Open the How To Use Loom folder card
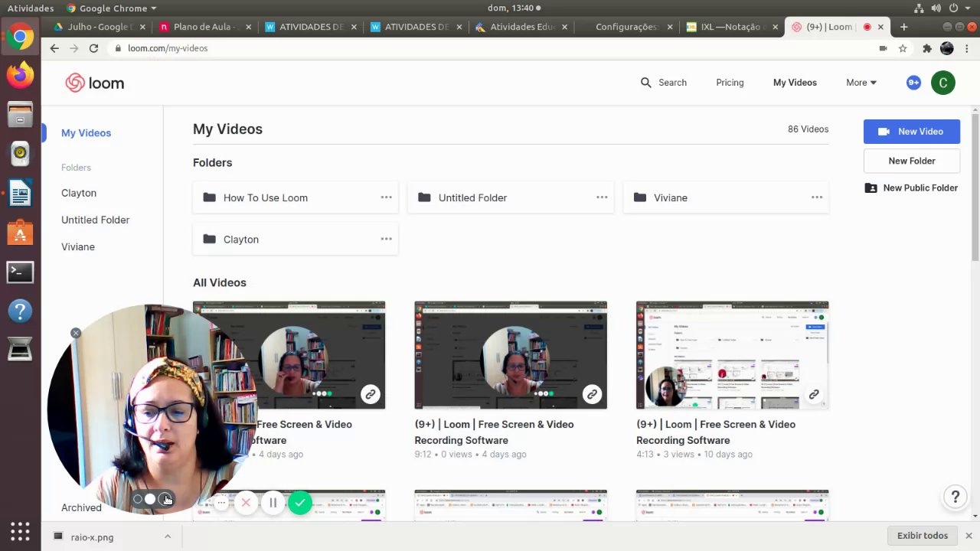 [x=296, y=197]
